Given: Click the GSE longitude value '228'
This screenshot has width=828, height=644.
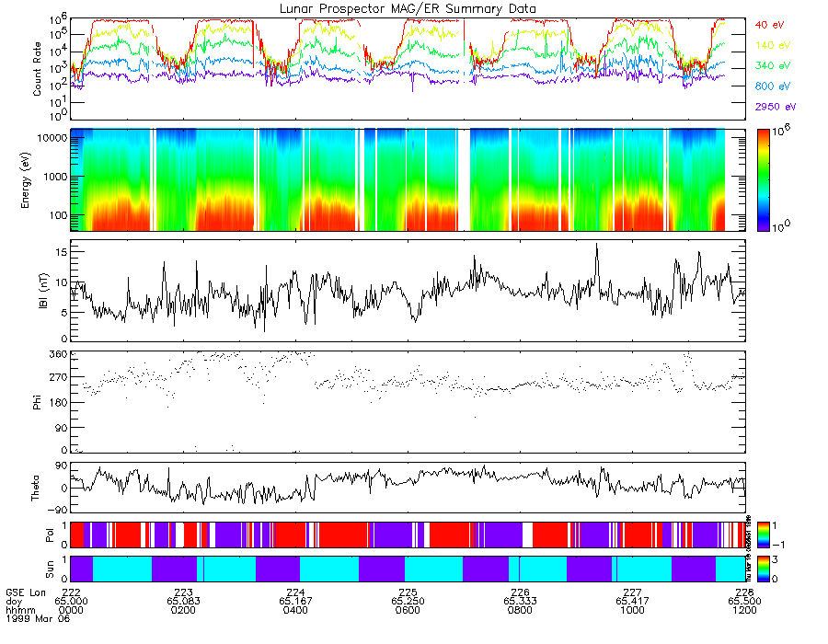Looking at the screenshot, I should pyautogui.click(x=744, y=592).
